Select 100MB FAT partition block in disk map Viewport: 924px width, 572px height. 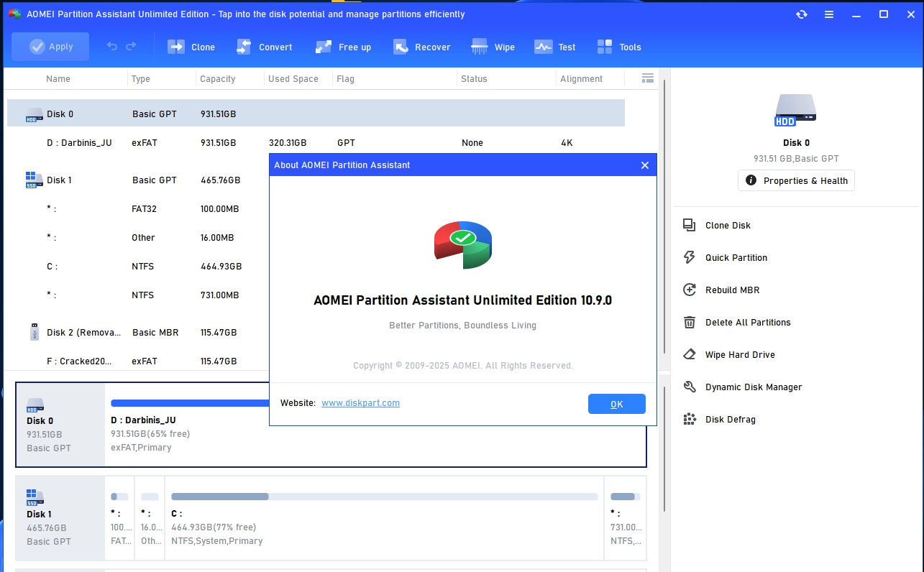click(x=119, y=518)
